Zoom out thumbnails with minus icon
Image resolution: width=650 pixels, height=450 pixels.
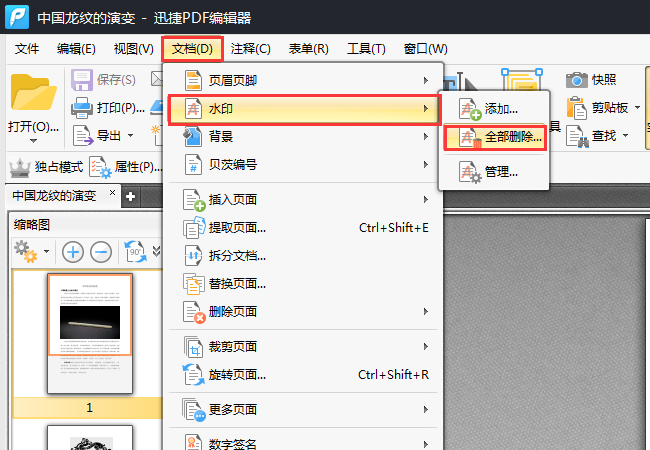(101, 252)
